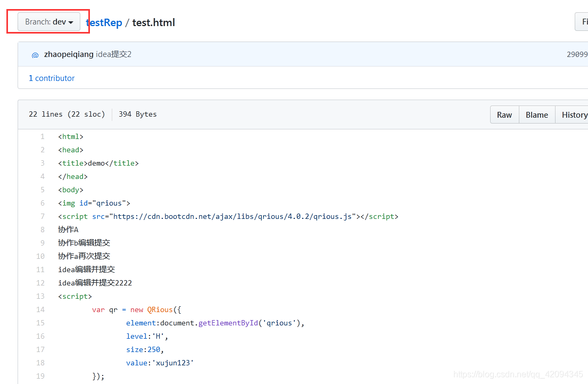
Task: Select line number 16
Action: (40, 336)
